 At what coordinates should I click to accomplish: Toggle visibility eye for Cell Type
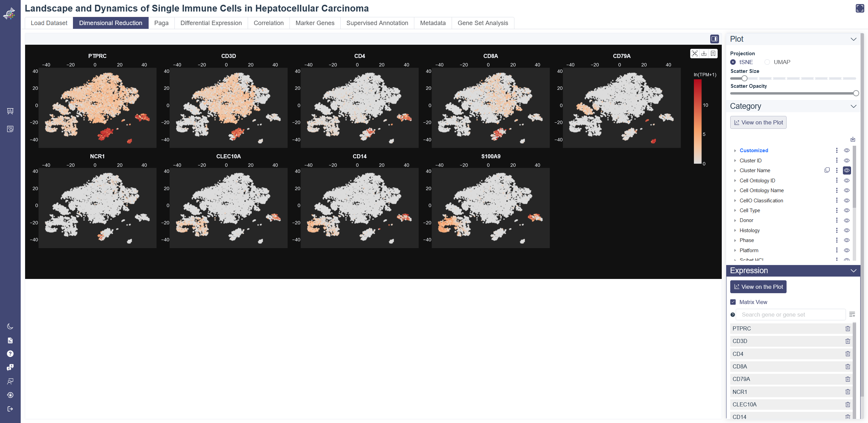(x=847, y=210)
